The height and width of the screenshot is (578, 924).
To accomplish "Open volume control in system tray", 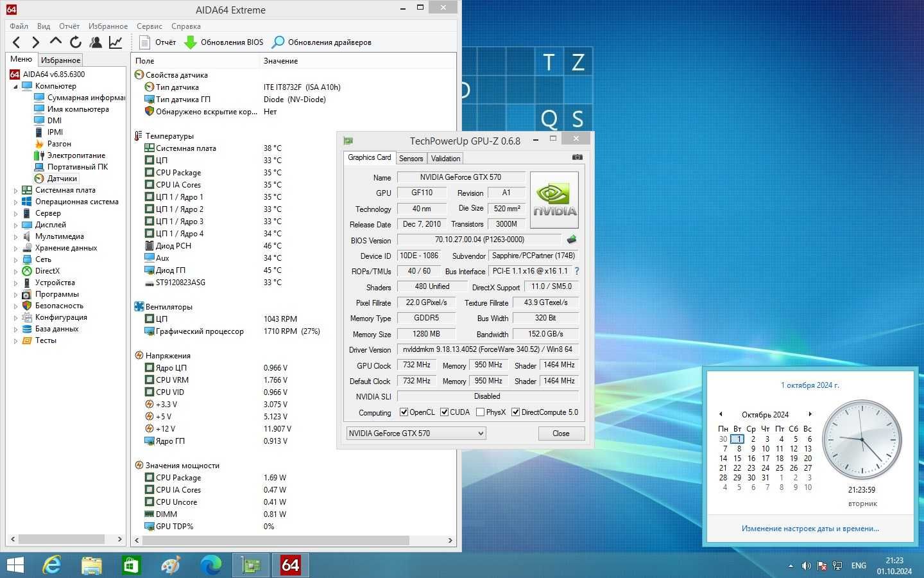I will click(806, 566).
